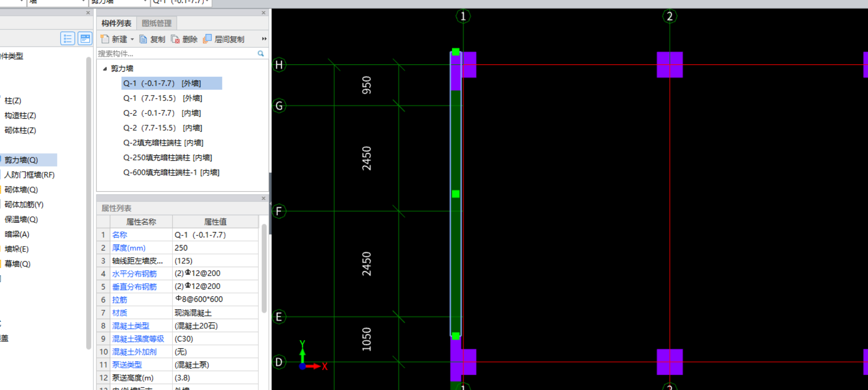This screenshot has width=868, height=390.
Task: Select 砌体柱(Z) in component type list
Action: click(20, 130)
